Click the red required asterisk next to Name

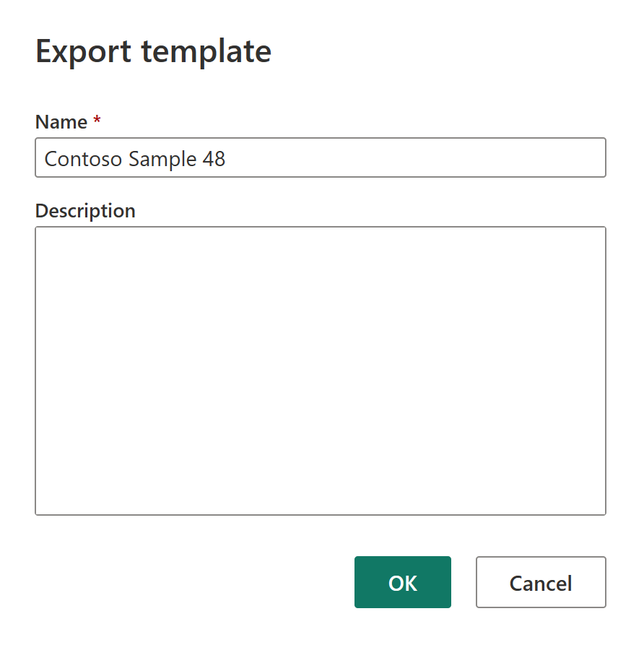(97, 121)
